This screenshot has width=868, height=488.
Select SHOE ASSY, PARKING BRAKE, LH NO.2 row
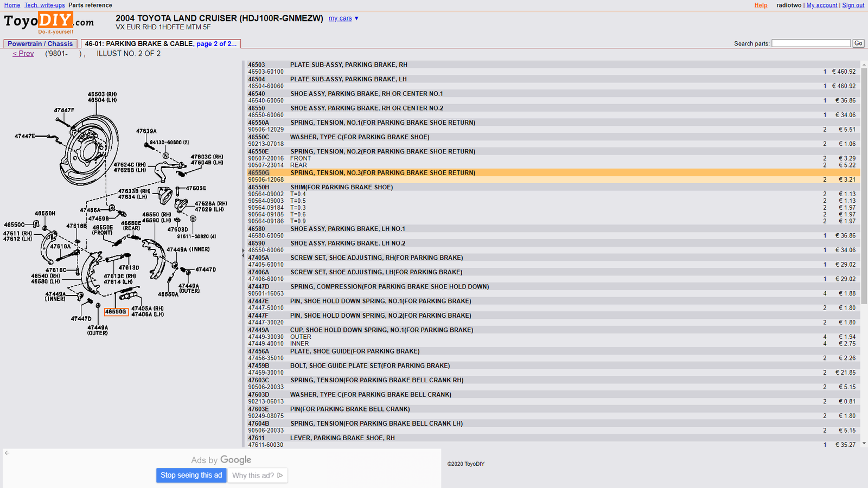pyautogui.click(x=553, y=243)
